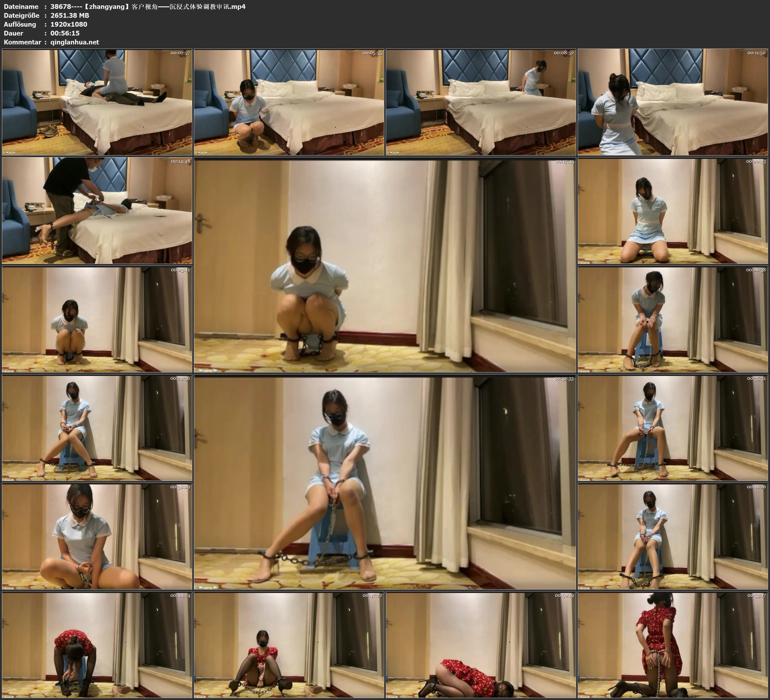Image resolution: width=770 pixels, height=700 pixels.
Task: Click the large thumbnail at 00:17:45
Action: 385,265
